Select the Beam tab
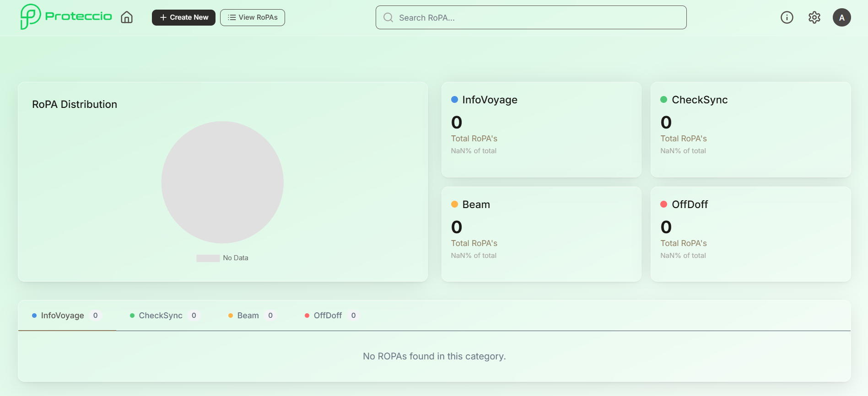 click(x=248, y=316)
